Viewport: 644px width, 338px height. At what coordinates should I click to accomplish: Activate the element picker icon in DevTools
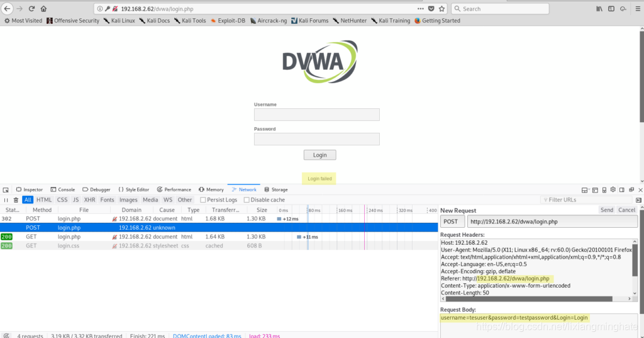[x=6, y=190]
